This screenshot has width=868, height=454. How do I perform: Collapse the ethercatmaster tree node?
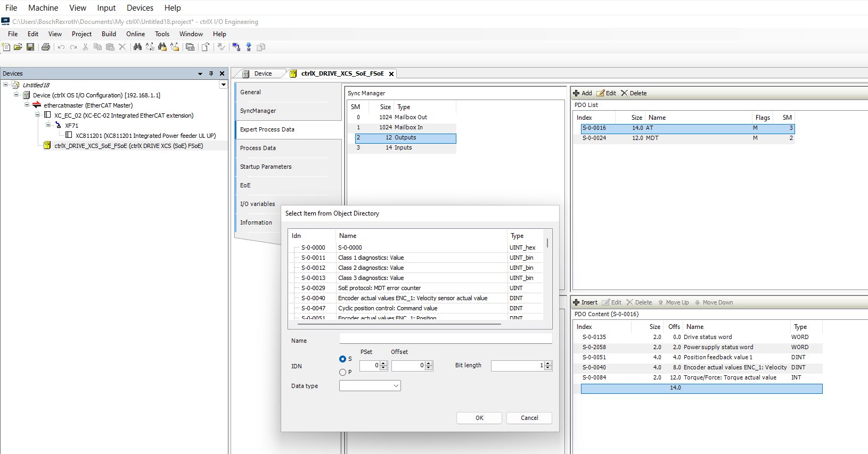click(x=27, y=105)
